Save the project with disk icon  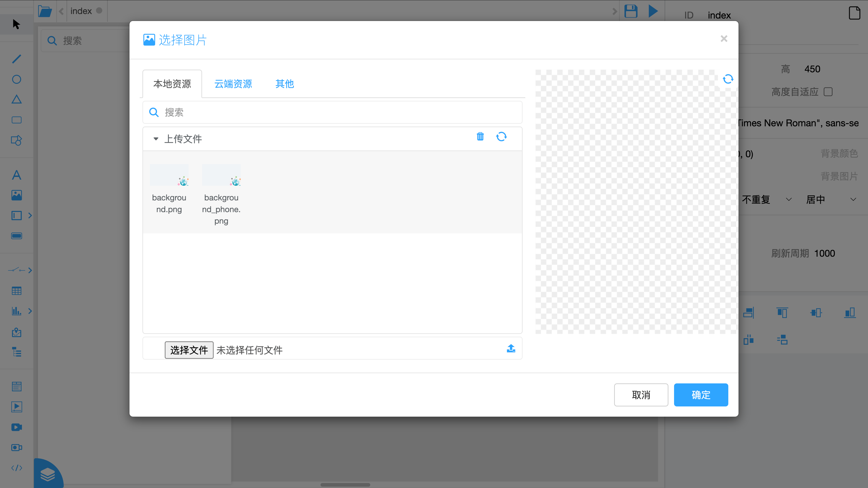pyautogui.click(x=631, y=11)
